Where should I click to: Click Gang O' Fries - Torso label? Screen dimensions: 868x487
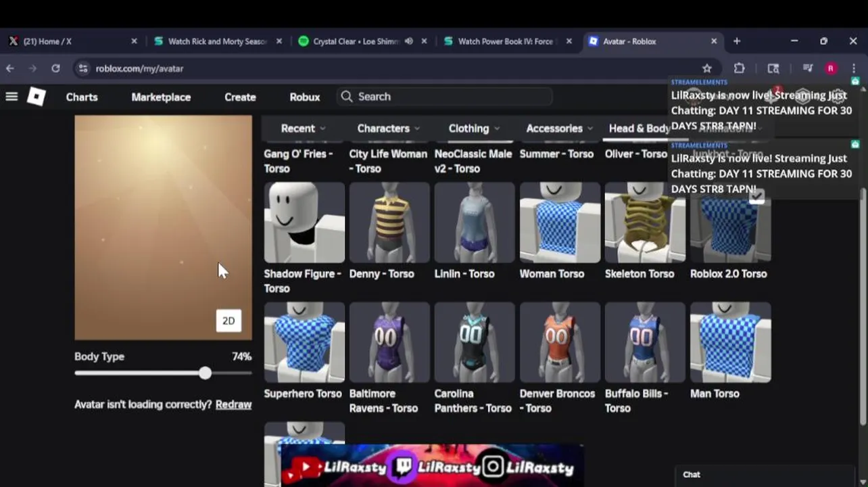pyautogui.click(x=298, y=161)
